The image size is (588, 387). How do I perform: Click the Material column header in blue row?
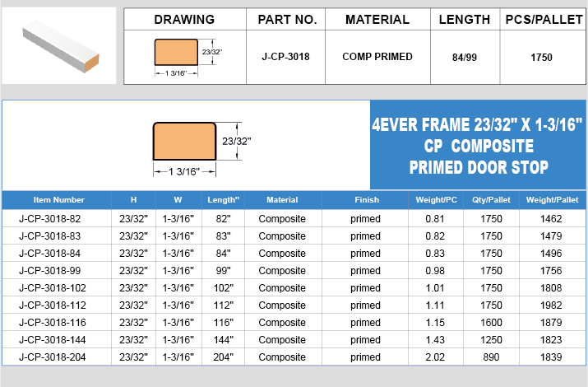click(x=282, y=200)
